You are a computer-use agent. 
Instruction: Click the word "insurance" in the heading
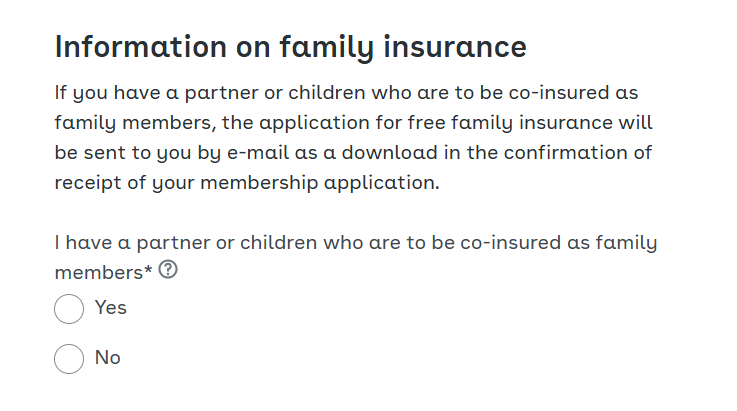pos(455,46)
